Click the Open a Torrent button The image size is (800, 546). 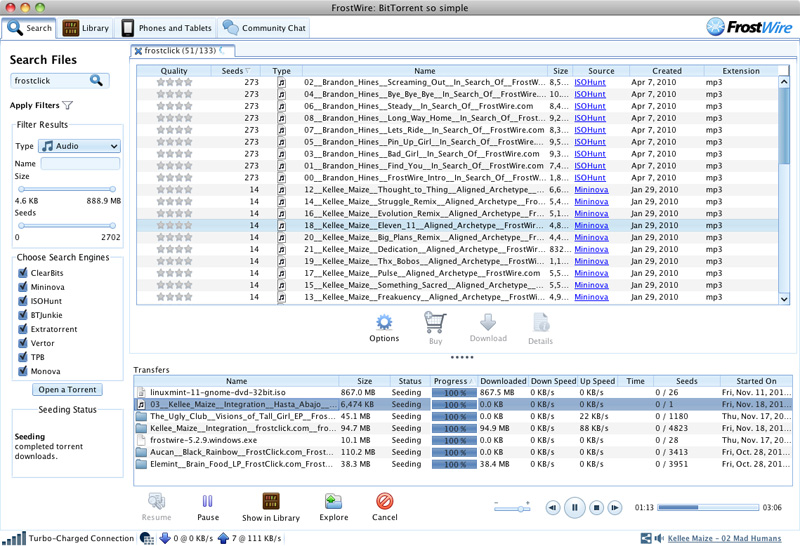(x=67, y=389)
